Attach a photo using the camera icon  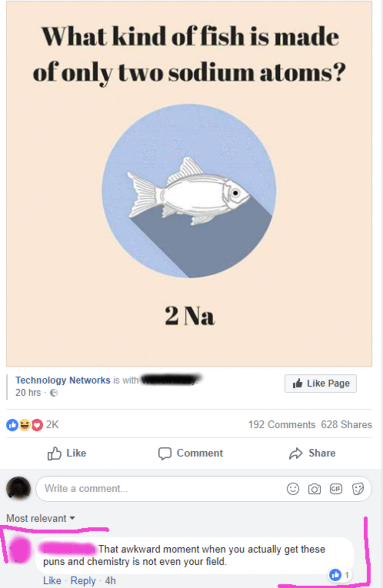pos(315,489)
